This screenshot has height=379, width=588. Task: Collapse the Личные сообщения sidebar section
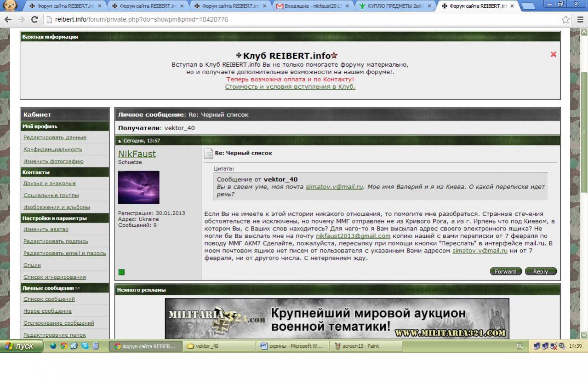point(77,288)
